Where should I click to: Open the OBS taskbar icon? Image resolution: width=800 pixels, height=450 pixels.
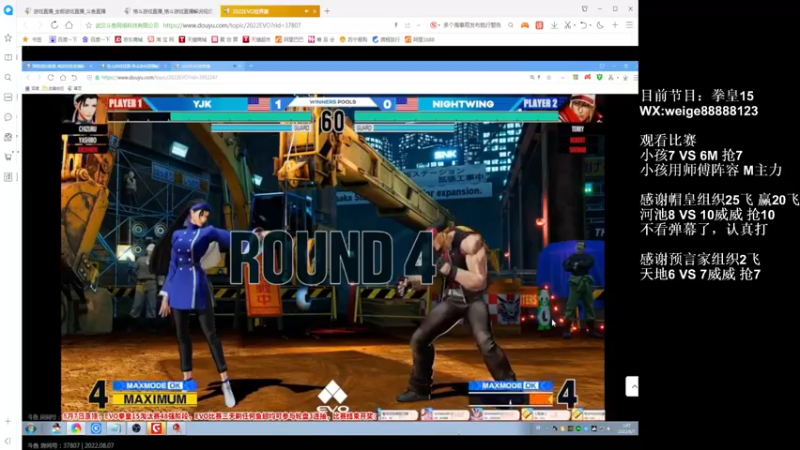click(136, 429)
